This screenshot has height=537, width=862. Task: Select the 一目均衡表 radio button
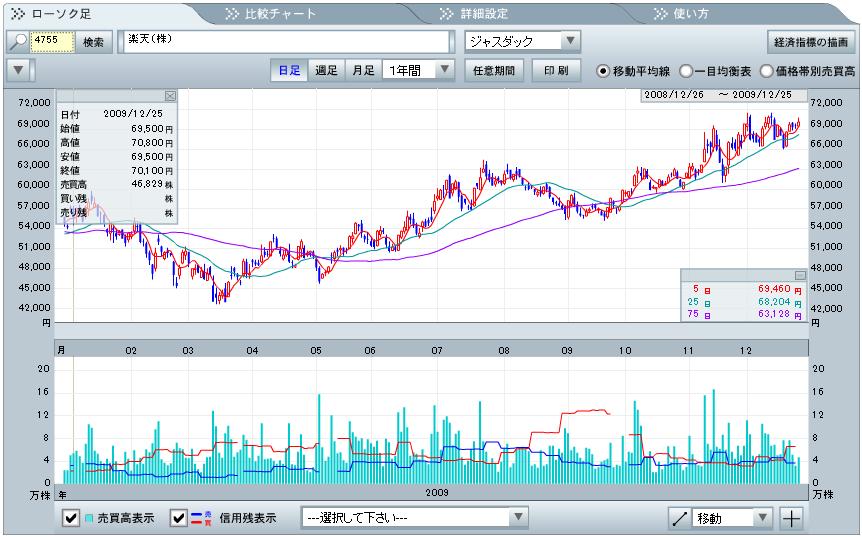point(686,71)
